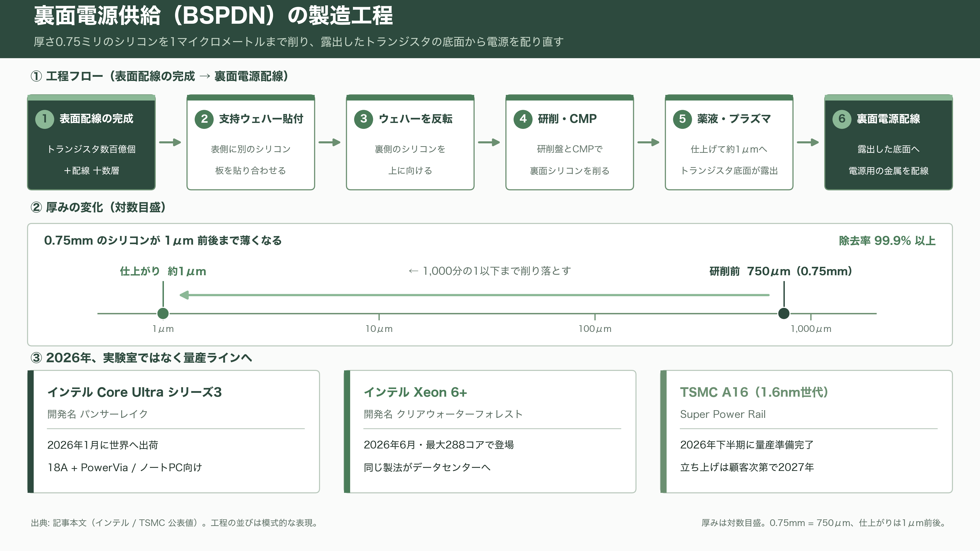980x551 pixels.
Task: Click 電源用の金属を配線 in step 6
Action: tap(888, 171)
